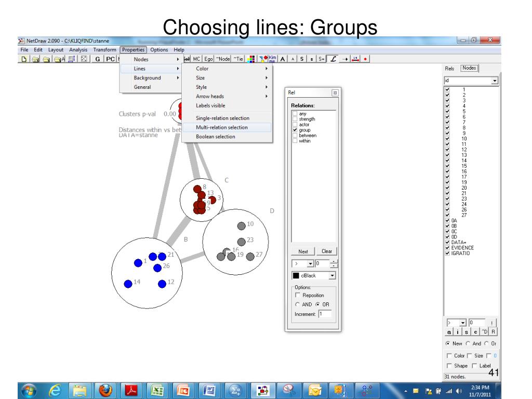
Task: Choose Multi-relation selection menu item
Action: [228, 127]
